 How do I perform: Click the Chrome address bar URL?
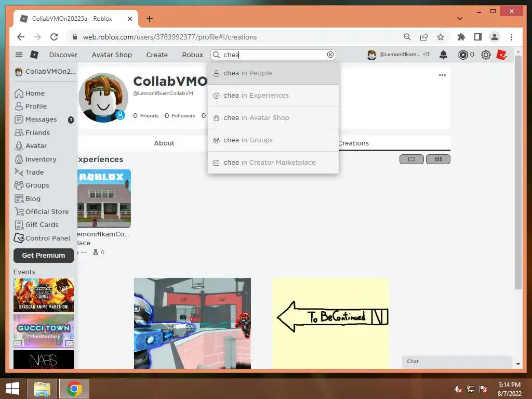170,37
